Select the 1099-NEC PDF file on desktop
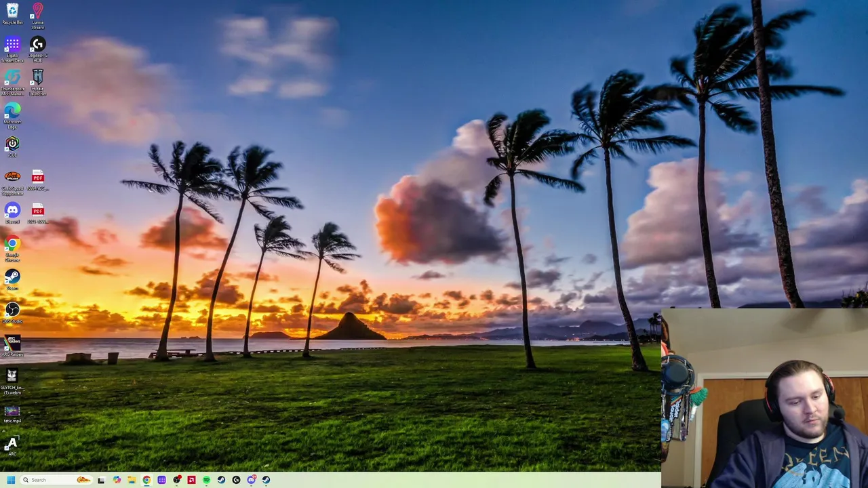 click(x=37, y=180)
